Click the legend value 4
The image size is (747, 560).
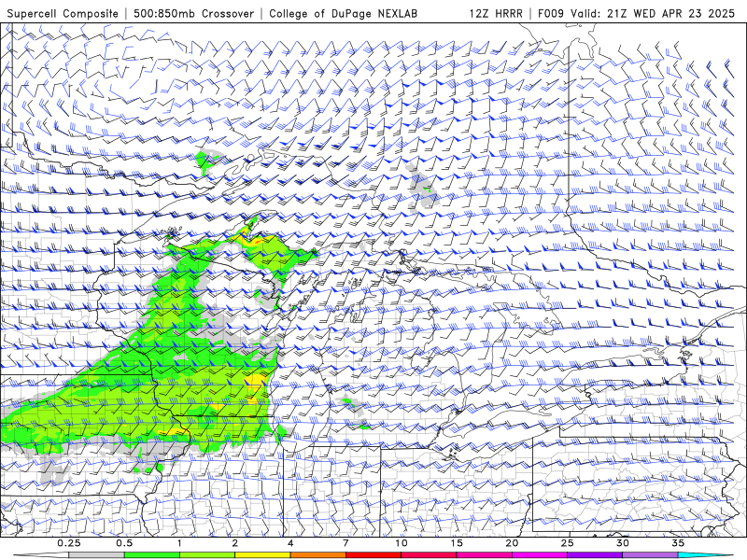[x=290, y=543]
